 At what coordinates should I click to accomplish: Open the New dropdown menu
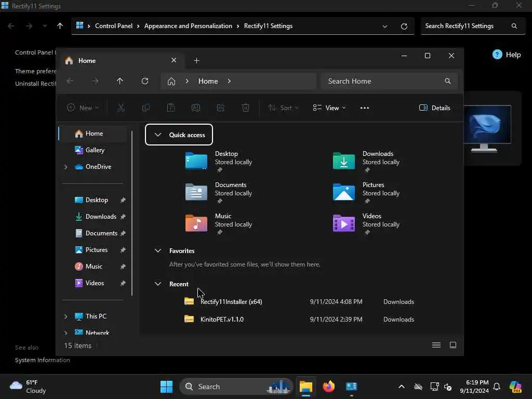[x=83, y=108]
